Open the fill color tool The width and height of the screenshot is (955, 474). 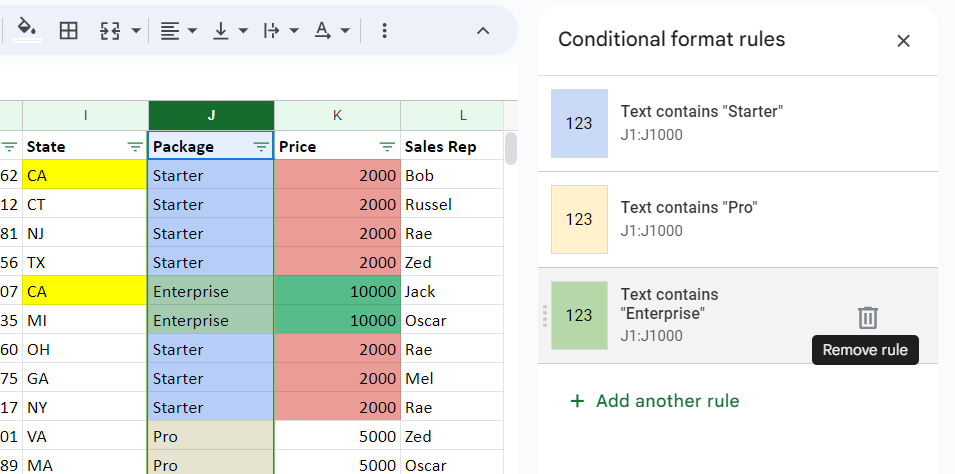(x=29, y=30)
